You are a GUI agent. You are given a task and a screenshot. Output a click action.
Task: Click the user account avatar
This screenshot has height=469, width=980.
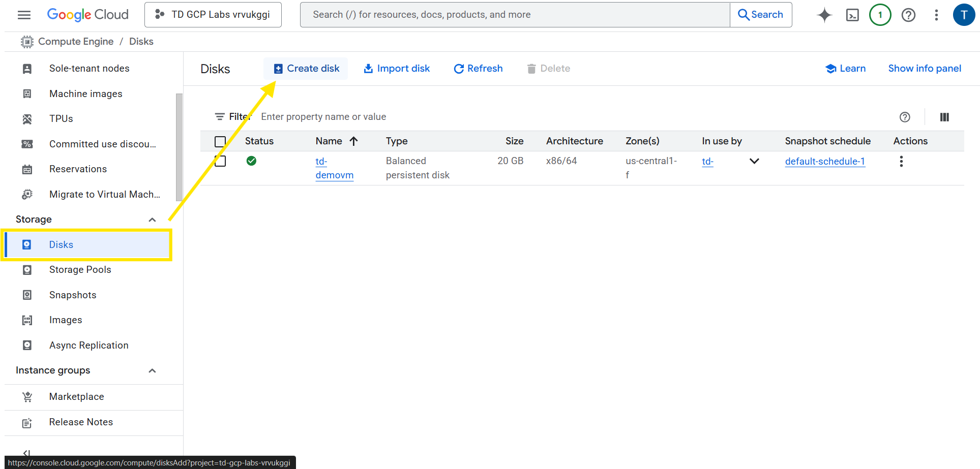tap(963, 15)
